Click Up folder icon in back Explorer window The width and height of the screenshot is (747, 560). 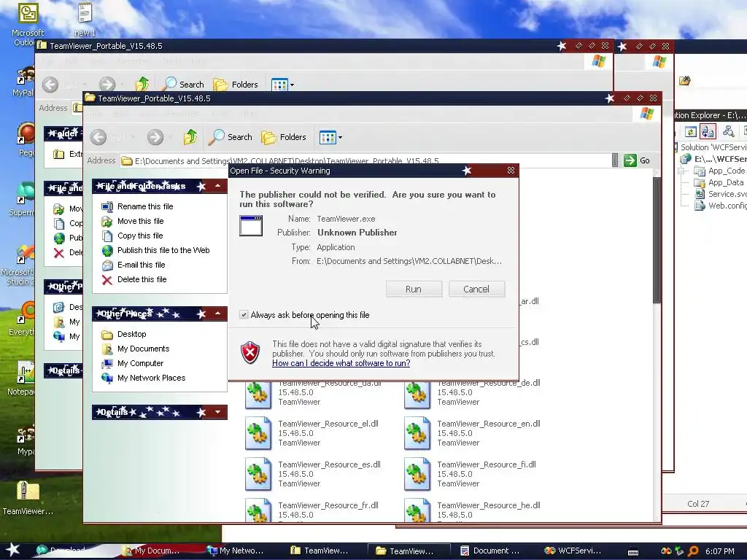point(142,85)
